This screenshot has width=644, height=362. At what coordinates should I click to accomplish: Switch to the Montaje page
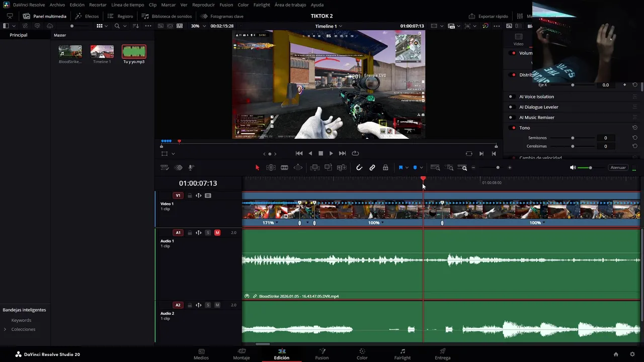point(242,354)
